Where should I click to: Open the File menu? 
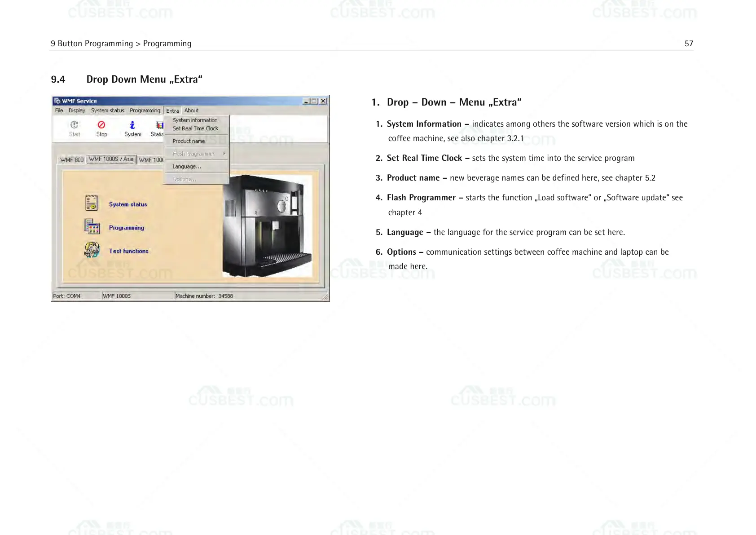click(59, 111)
